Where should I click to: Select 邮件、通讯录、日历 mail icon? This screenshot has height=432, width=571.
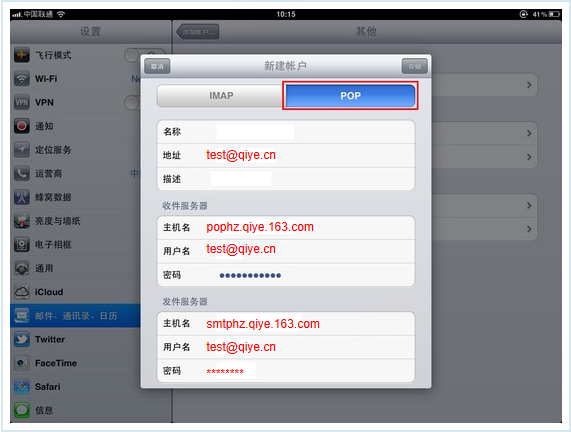[22, 315]
